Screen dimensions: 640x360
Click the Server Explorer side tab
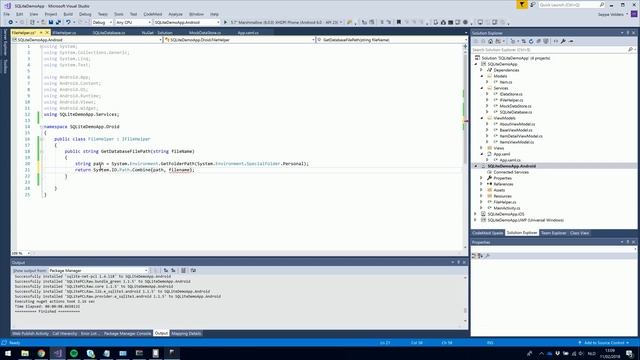pos(5,42)
